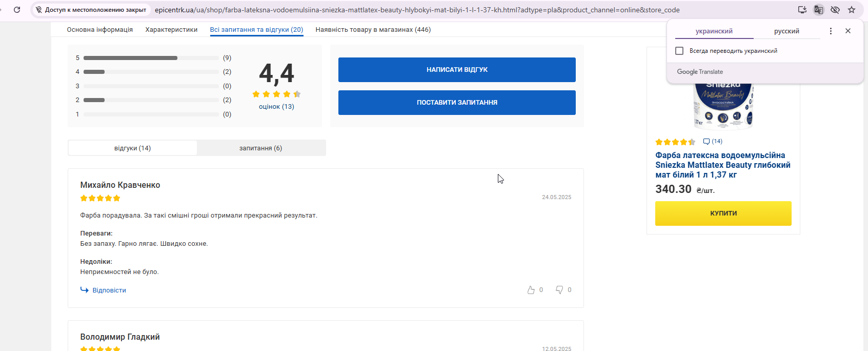
Task: Click the 1-star rating bar
Action: click(x=151, y=114)
